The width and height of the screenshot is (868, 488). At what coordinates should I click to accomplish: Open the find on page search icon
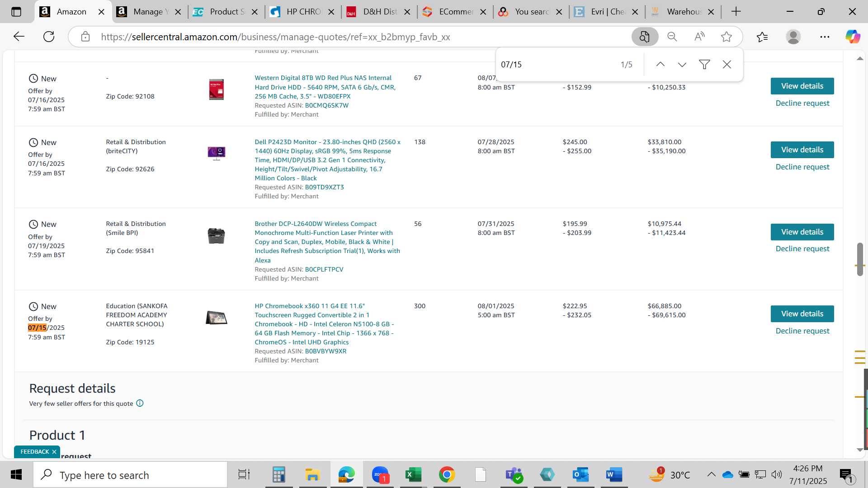[x=645, y=37]
